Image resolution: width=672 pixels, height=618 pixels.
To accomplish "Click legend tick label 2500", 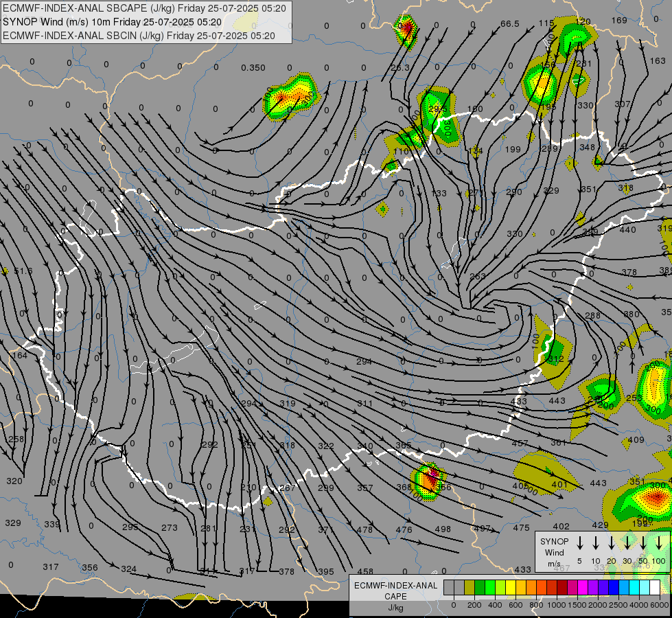I will pyautogui.click(x=618, y=605).
